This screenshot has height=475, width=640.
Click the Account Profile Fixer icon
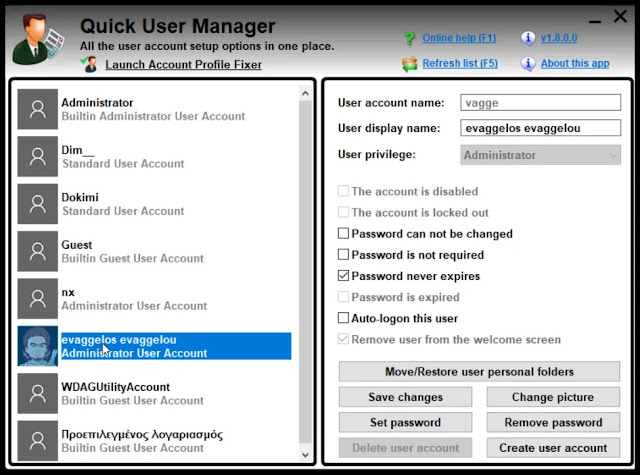click(x=89, y=64)
